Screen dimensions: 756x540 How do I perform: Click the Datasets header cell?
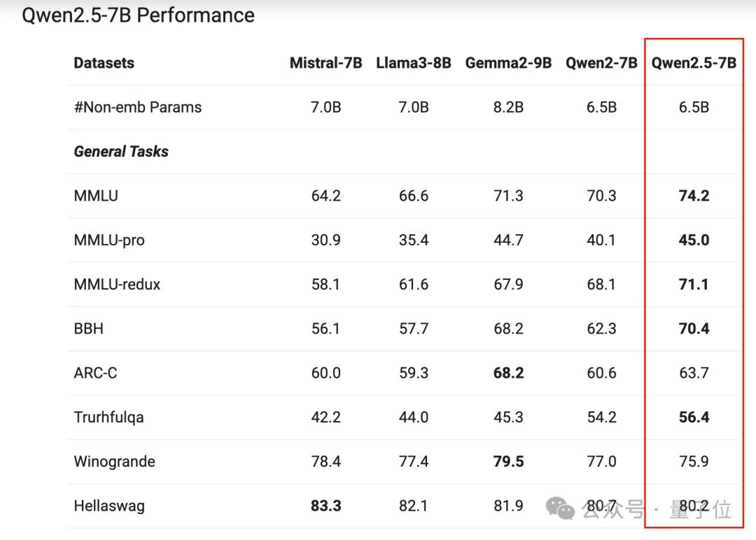[104, 63]
